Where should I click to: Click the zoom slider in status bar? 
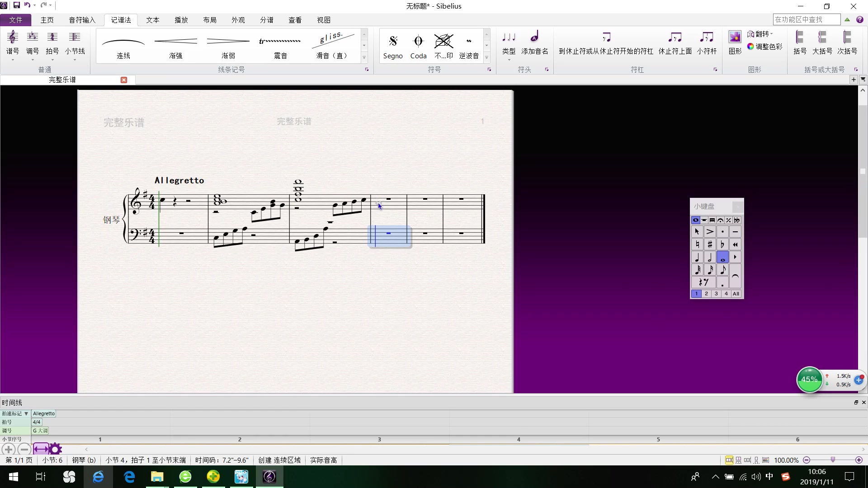coord(833,460)
